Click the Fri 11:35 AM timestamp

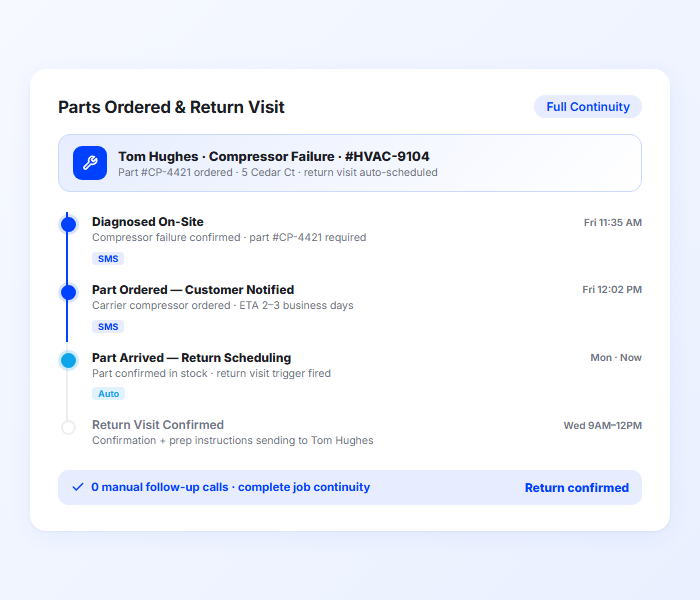coord(612,222)
